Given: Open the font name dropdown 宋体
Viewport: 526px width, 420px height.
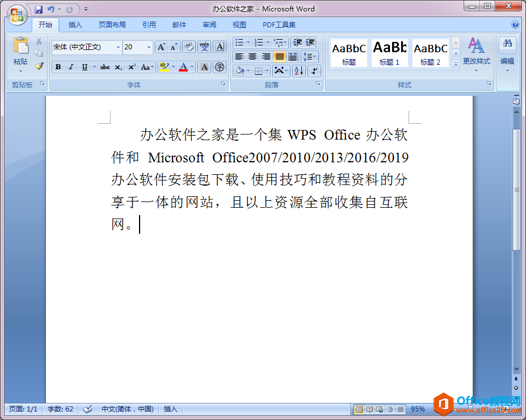Looking at the screenshot, I should (x=118, y=47).
